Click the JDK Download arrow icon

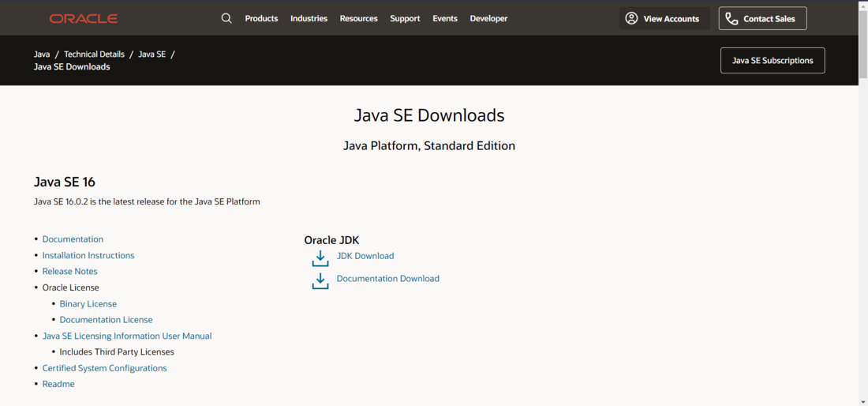coord(320,258)
